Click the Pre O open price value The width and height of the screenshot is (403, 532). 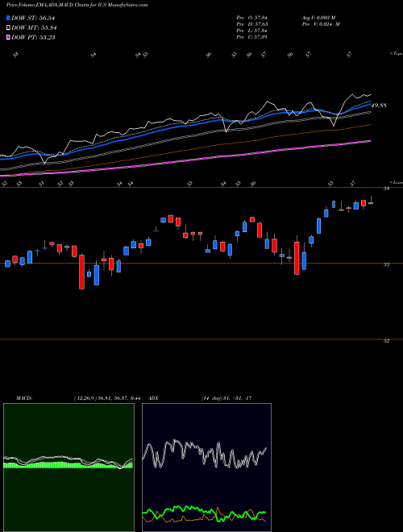coord(251,18)
